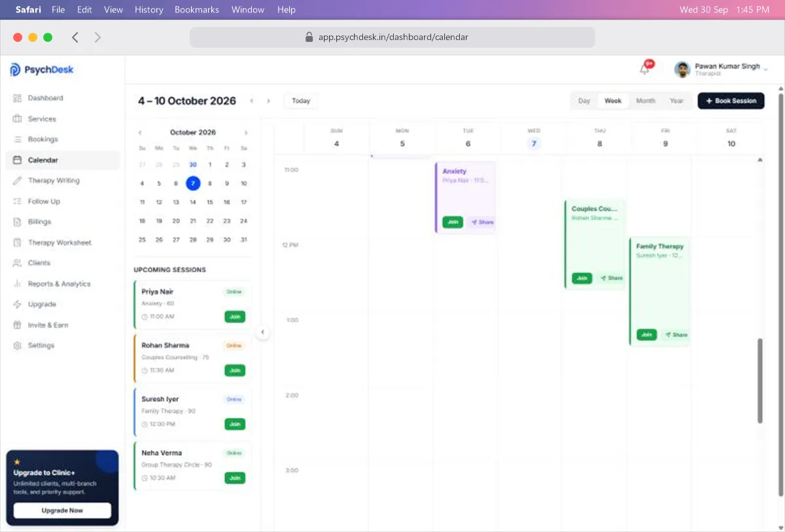Join the Anxiety calendar event

point(453,222)
